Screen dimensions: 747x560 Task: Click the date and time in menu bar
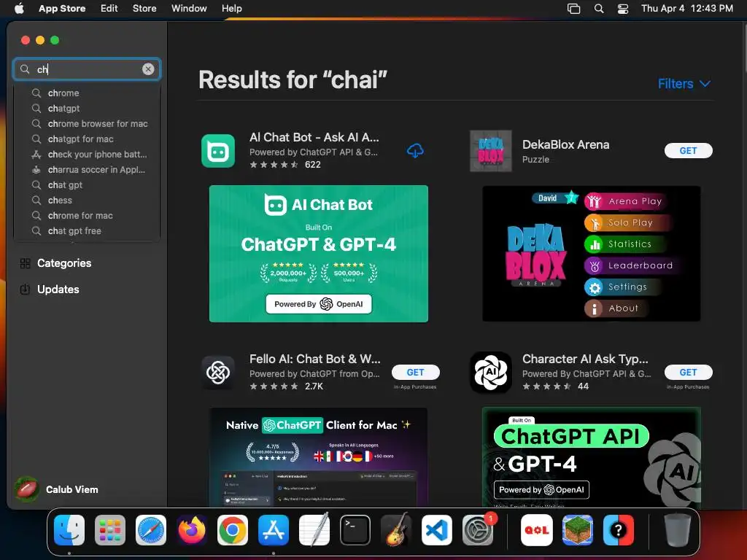687,8
